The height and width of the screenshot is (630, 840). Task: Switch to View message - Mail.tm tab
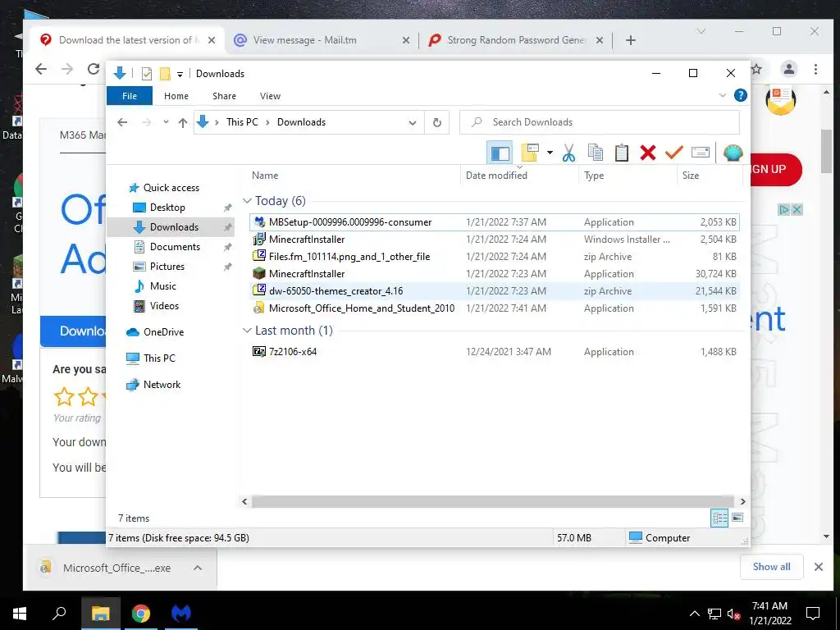(322, 40)
